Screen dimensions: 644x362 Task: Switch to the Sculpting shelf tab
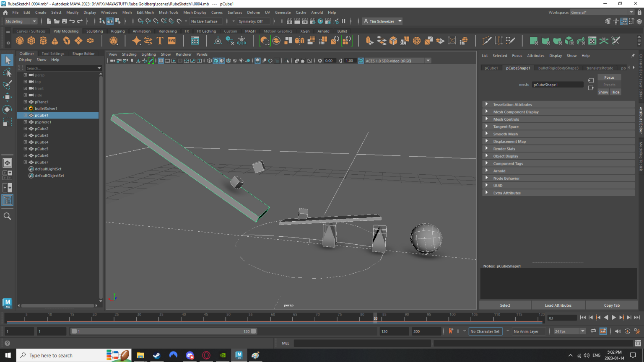(x=94, y=31)
